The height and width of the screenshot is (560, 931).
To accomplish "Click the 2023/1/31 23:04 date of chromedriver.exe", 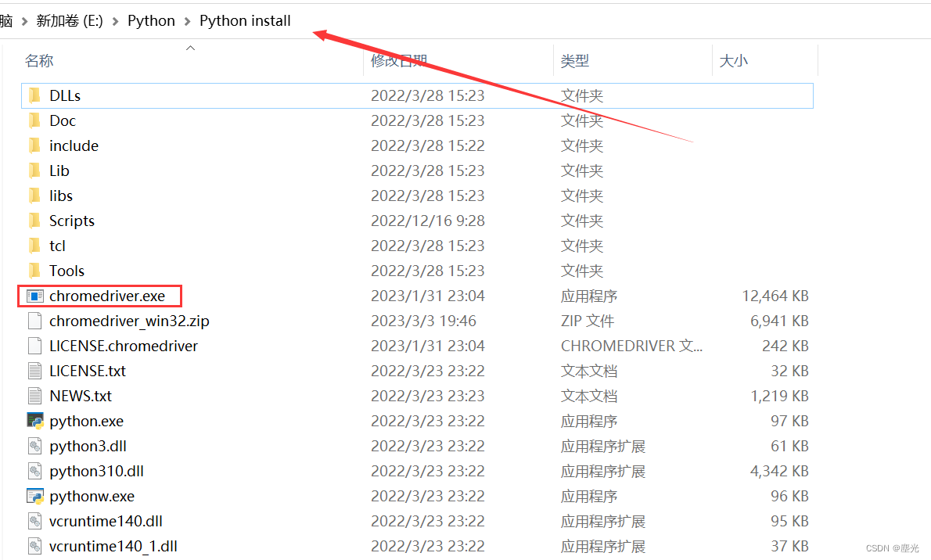I will (x=427, y=296).
